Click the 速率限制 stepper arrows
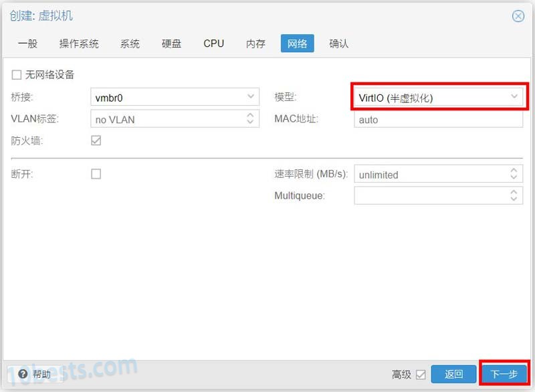Screen dimensions: 535x392 (x=514, y=174)
